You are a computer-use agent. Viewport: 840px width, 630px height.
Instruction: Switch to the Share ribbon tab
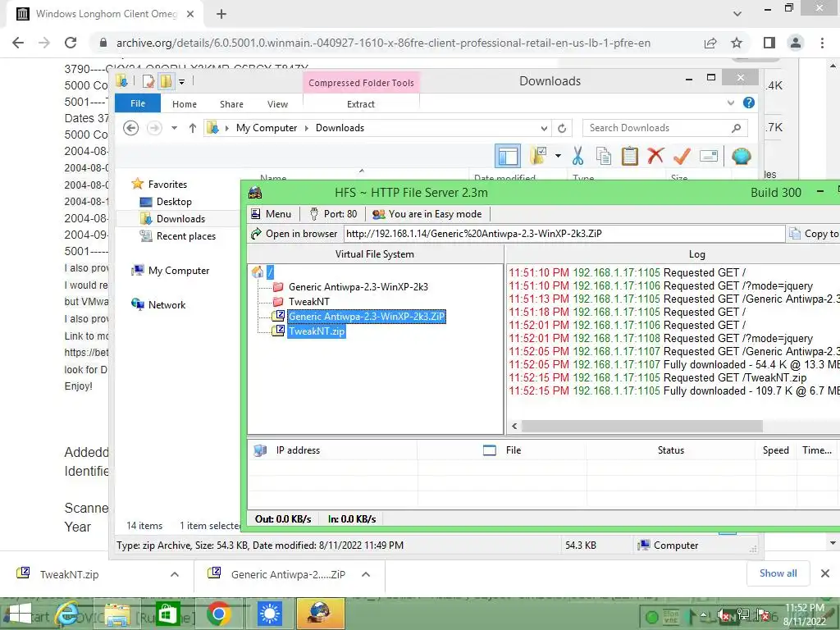(231, 104)
